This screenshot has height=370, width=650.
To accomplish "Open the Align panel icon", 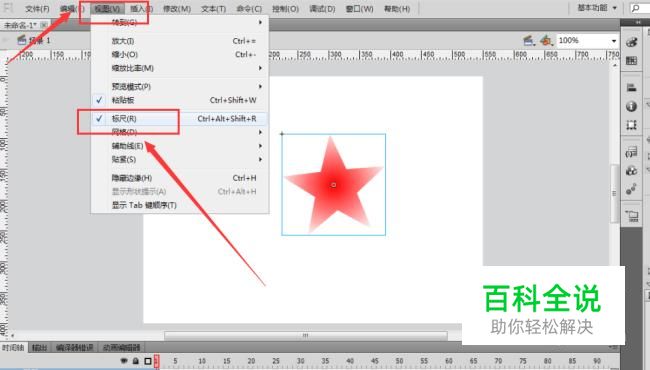I will tap(631, 87).
